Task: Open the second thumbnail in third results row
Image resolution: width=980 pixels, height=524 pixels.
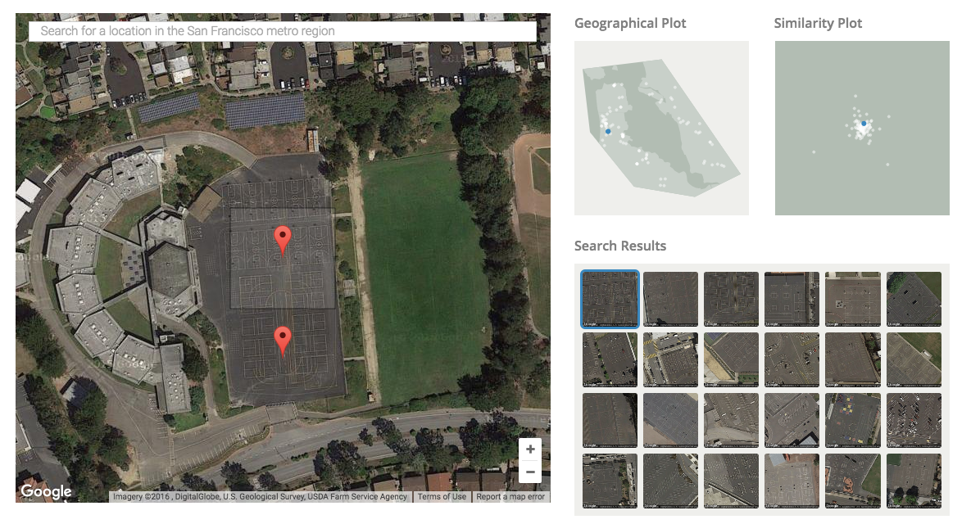Action: pyautogui.click(x=670, y=420)
